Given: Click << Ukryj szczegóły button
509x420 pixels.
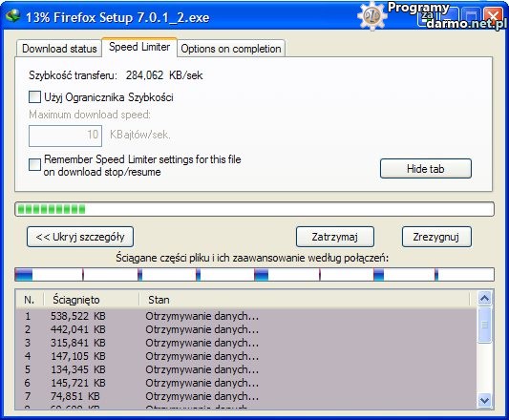Looking at the screenshot, I should 80,237.
